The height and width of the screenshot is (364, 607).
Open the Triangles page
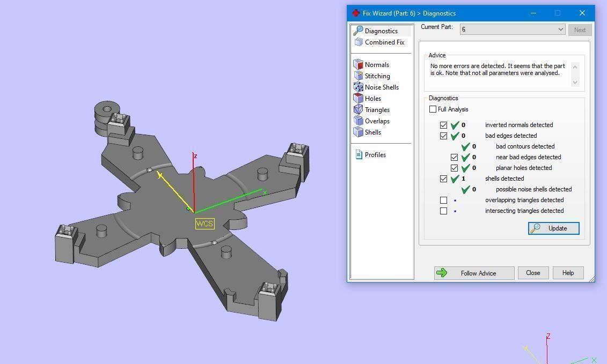click(x=377, y=109)
